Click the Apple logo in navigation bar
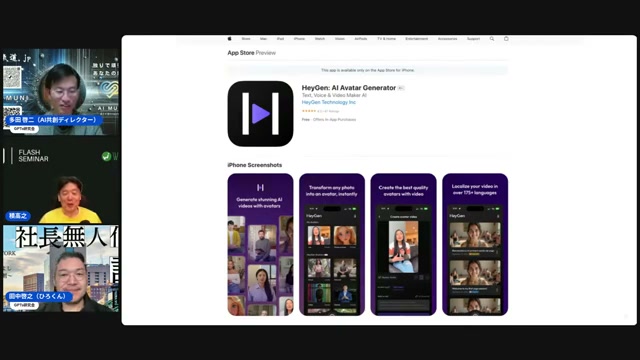 pos(229,39)
